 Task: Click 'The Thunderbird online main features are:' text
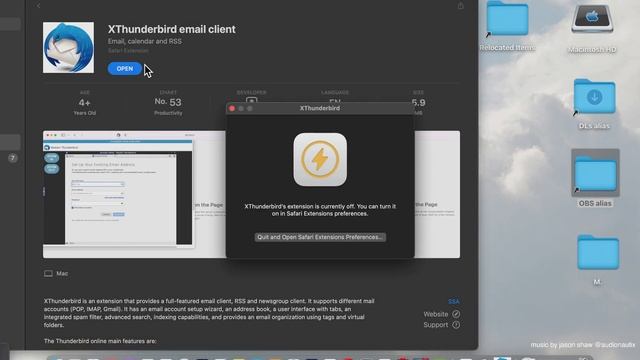coord(100,341)
